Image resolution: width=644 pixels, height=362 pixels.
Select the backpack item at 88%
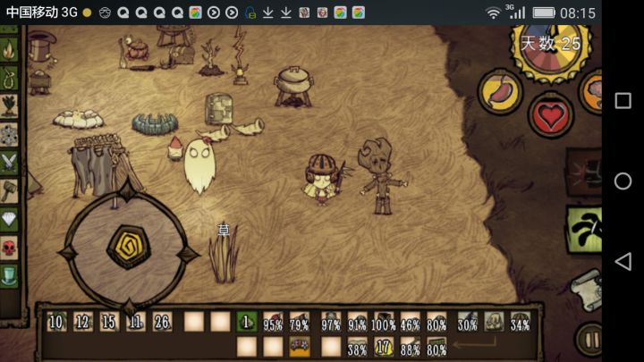point(410,347)
